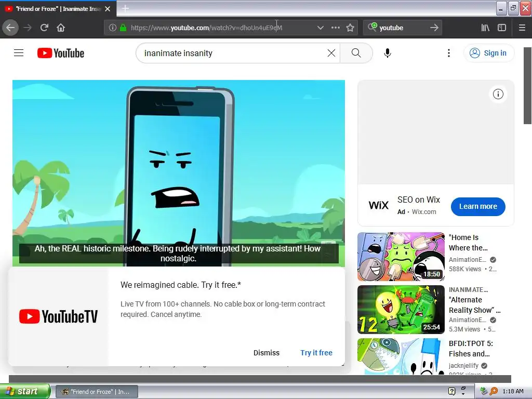
Task: Click the browser forward arrow
Action: (x=28, y=28)
